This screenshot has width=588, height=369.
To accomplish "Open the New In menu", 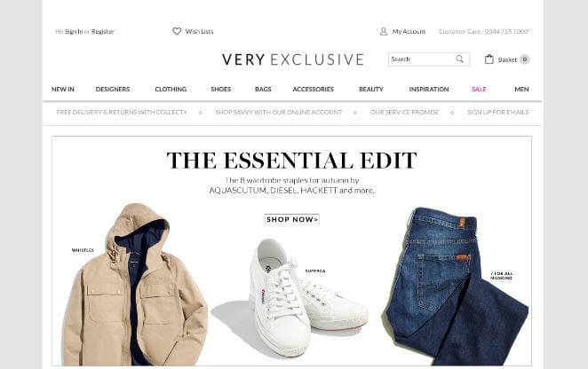I will [63, 90].
